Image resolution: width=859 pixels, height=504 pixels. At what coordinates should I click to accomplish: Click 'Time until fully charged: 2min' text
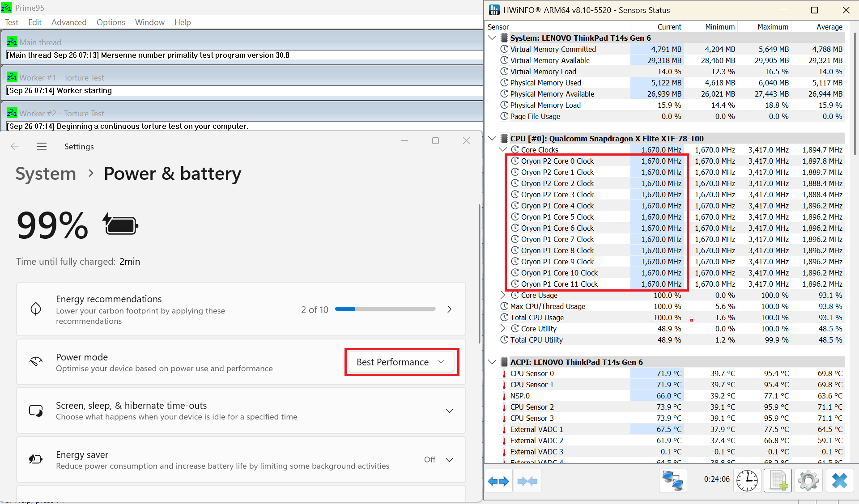78,262
